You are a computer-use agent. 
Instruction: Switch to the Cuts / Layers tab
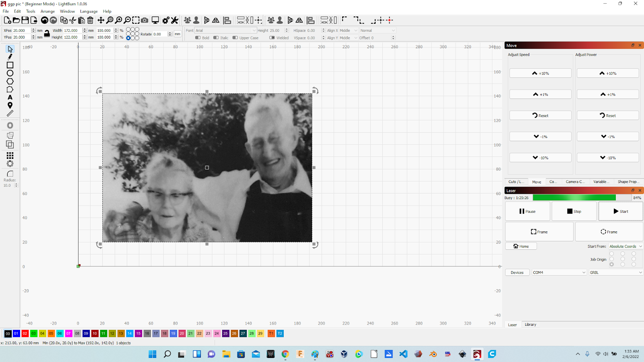(x=516, y=182)
